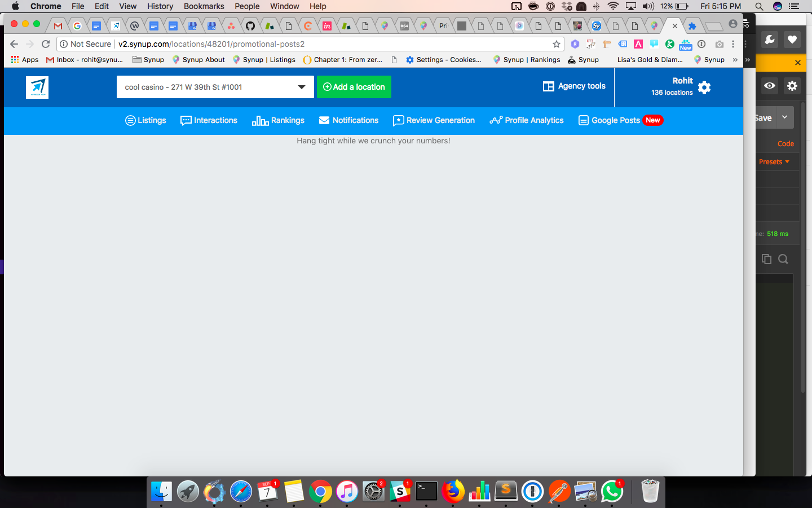812x508 pixels.
Task: Click the heart icon in the dark side window
Action: (x=792, y=39)
